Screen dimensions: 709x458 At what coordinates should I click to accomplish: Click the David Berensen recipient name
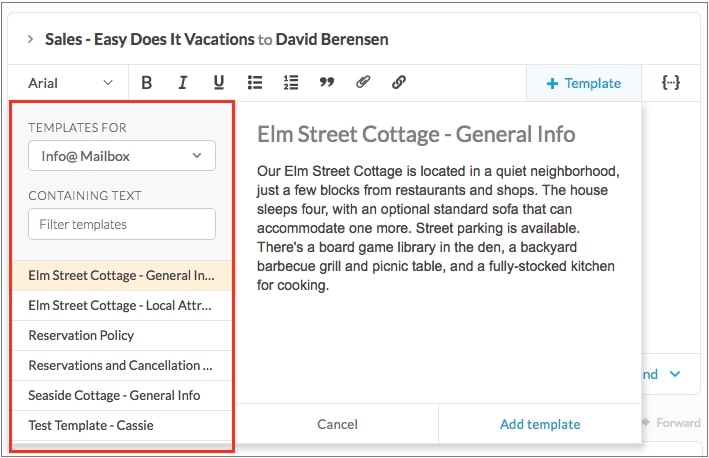pyautogui.click(x=332, y=39)
